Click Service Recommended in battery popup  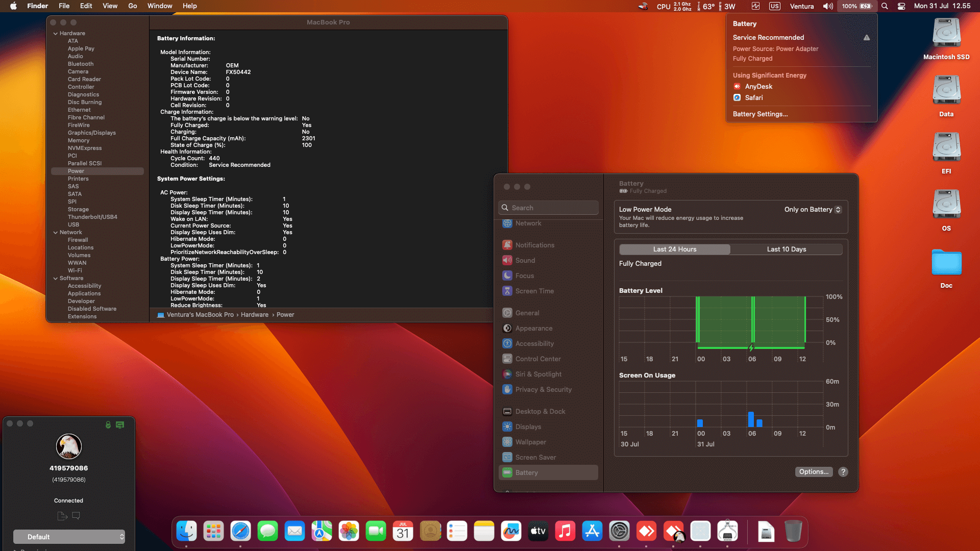(768, 38)
